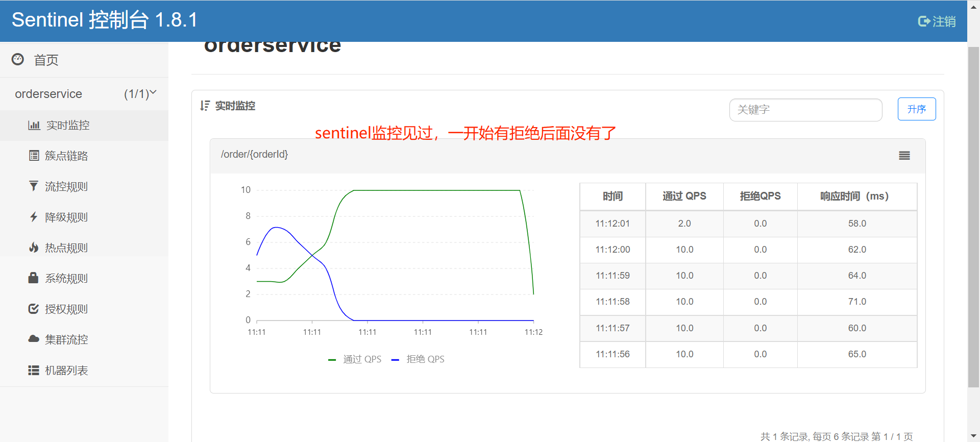Viewport: 980px width, 442px height.
Task: Click the 64.0 response time value
Action: [x=857, y=276]
